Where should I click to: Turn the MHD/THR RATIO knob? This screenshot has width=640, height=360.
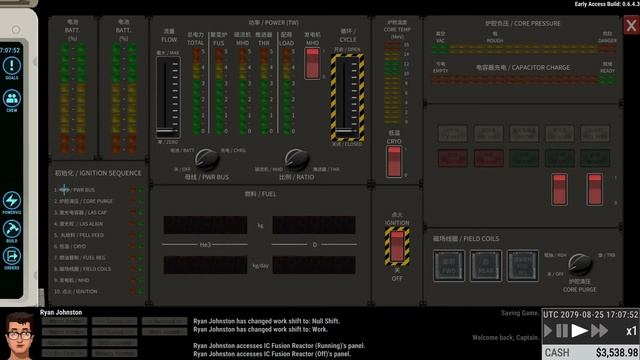[296, 159]
